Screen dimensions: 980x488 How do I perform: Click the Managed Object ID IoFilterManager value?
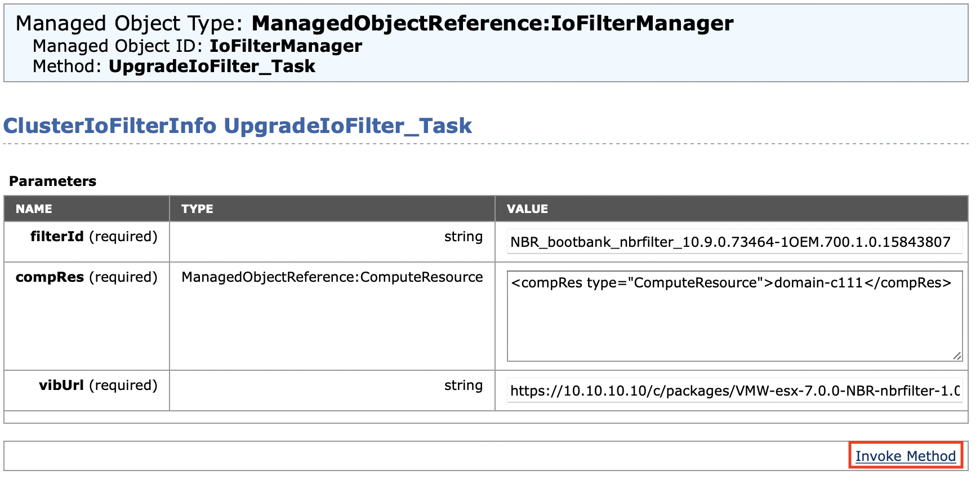(x=286, y=46)
